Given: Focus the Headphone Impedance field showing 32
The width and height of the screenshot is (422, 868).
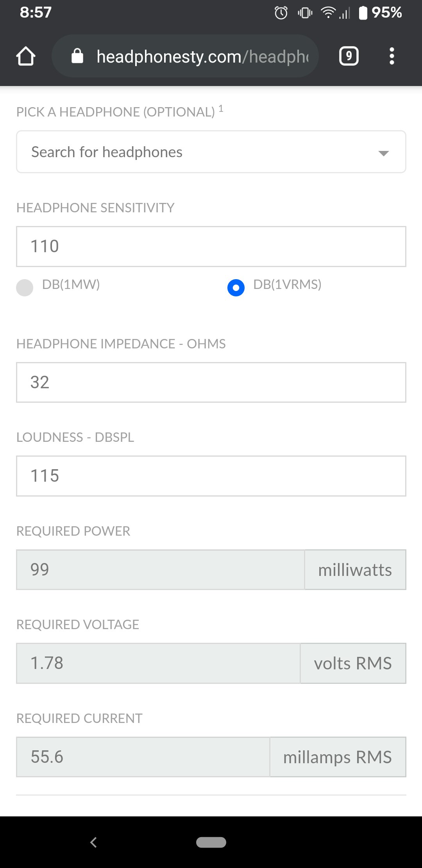Looking at the screenshot, I should point(211,382).
